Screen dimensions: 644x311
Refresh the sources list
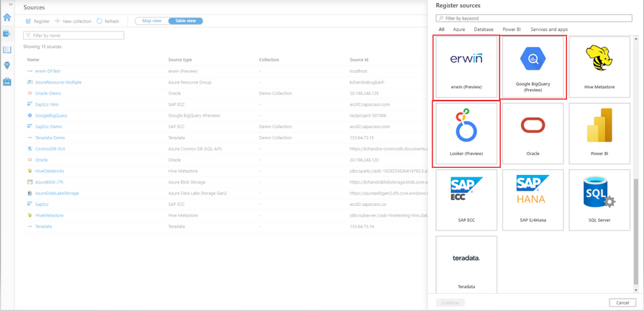(108, 22)
